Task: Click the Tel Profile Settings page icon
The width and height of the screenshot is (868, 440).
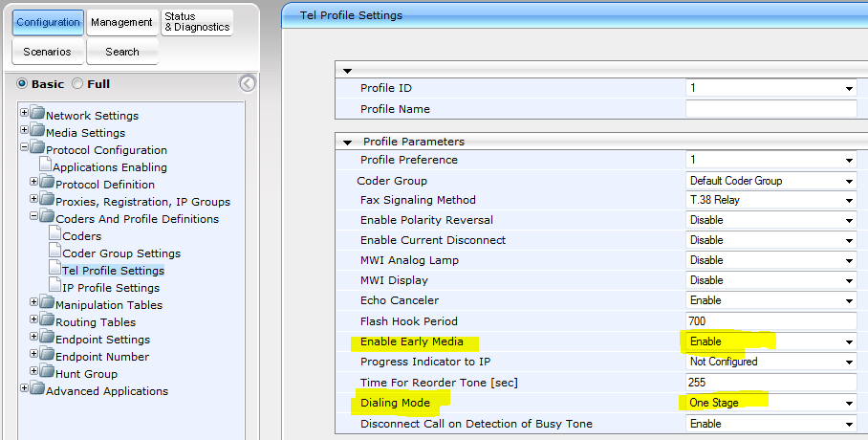Action: point(54,267)
